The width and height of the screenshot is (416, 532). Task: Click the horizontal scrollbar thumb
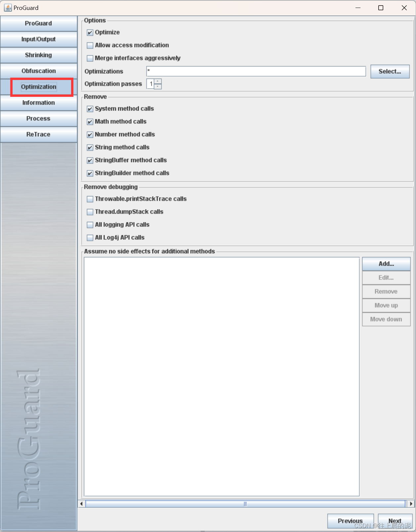coord(245,504)
